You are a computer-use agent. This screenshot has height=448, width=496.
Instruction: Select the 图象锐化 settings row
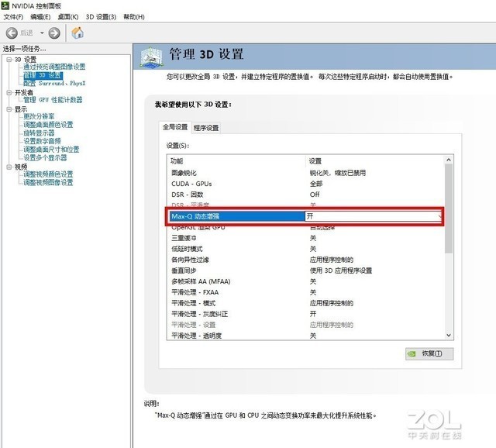point(305,173)
